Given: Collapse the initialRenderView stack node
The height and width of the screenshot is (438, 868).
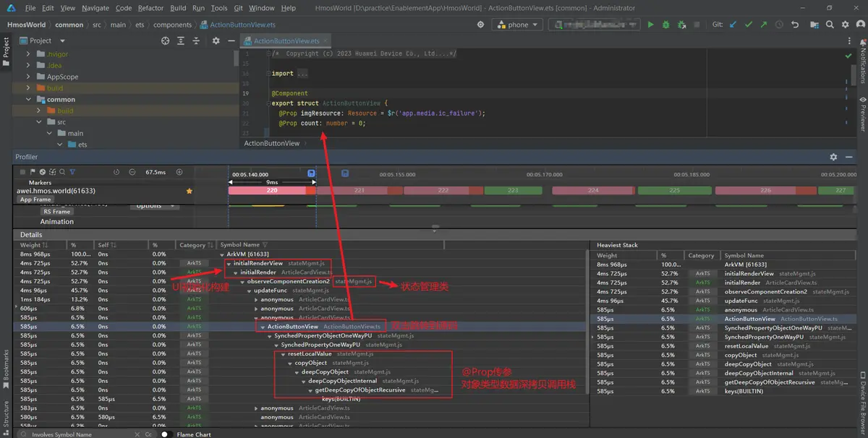Looking at the screenshot, I should (229, 264).
